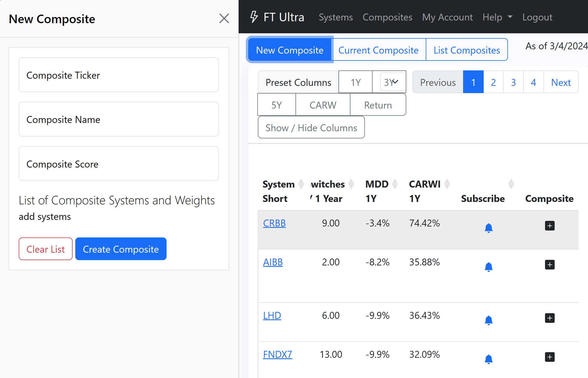The width and height of the screenshot is (588, 378).
Task: Click the Previous page button
Action: pyautogui.click(x=438, y=82)
